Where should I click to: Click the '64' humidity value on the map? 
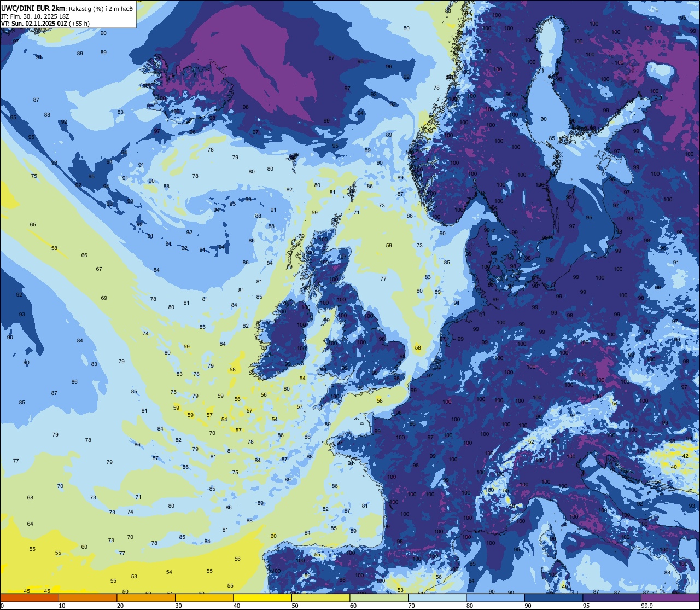click(30, 524)
